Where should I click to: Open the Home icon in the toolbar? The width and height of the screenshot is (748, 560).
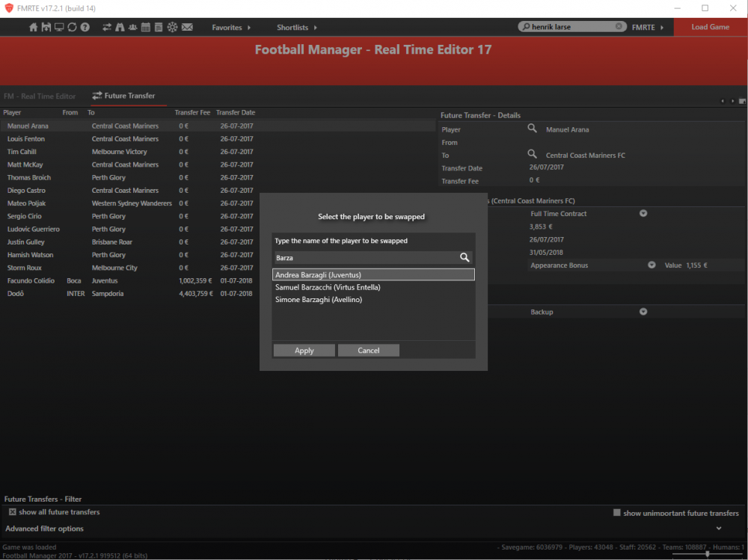[33, 27]
